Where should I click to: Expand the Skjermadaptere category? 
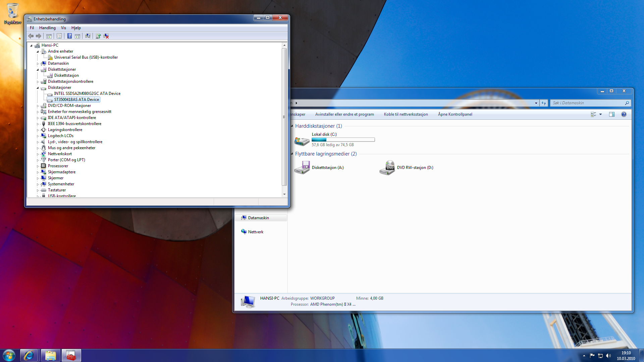38,172
